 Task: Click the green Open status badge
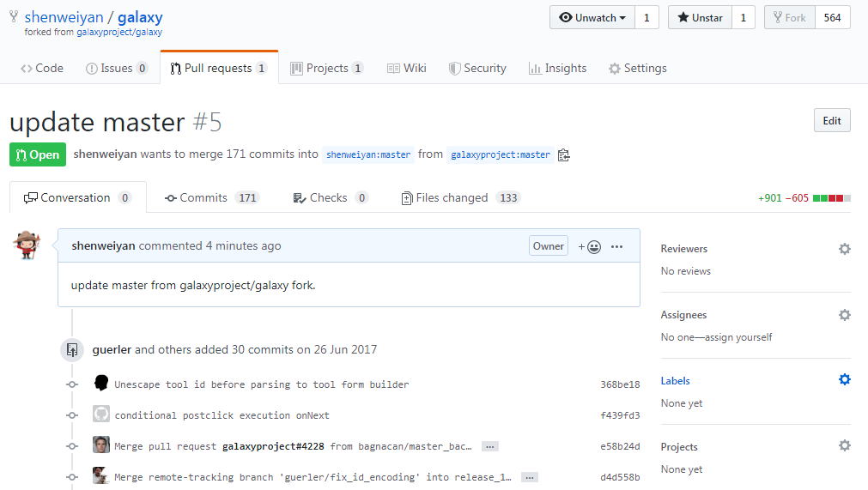pyautogui.click(x=38, y=154)
